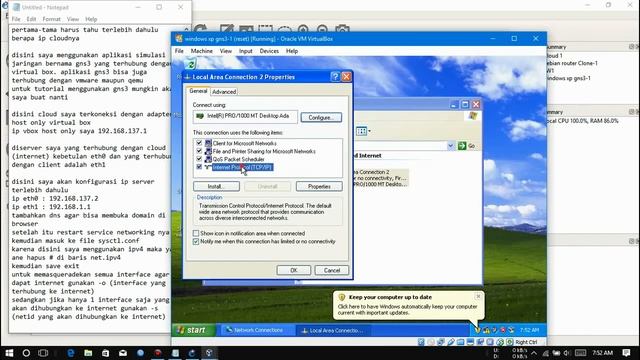
Task: Launch Microsoft Edge from the taskbar
Action: (x=71, y=353)
